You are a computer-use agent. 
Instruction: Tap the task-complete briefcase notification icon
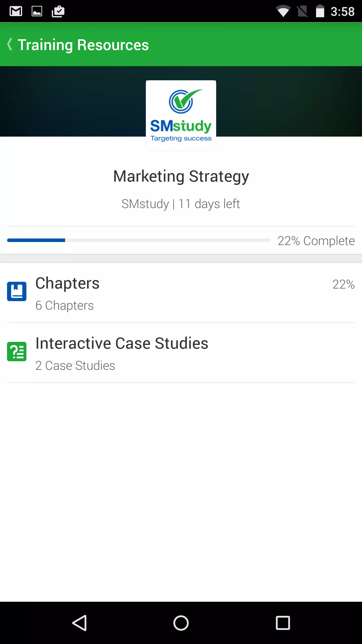[58, 11]
